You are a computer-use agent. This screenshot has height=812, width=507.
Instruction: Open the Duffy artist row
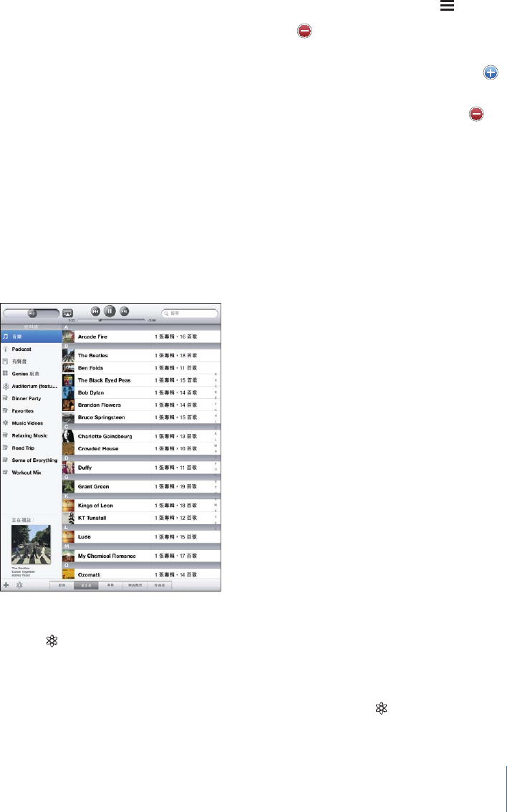[x=141, y=468]
